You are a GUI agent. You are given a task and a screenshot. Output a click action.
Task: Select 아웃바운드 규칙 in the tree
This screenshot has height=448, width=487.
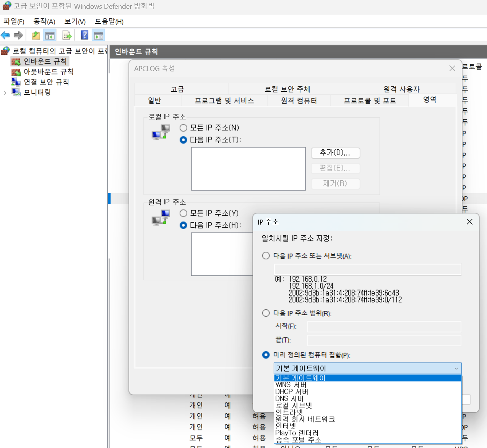(49, 72)
